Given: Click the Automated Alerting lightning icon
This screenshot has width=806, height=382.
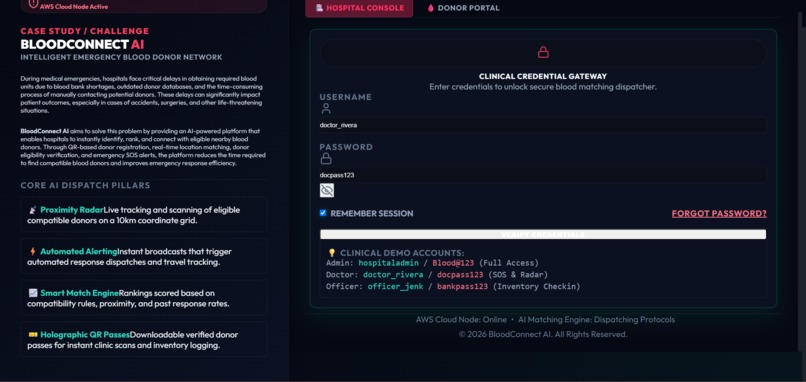Looking at the screenshot, I should pos(33,251).
